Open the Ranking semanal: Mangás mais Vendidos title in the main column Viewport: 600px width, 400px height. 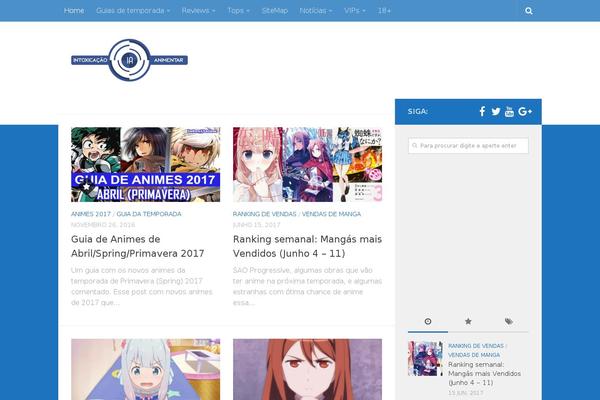point(307,246)
